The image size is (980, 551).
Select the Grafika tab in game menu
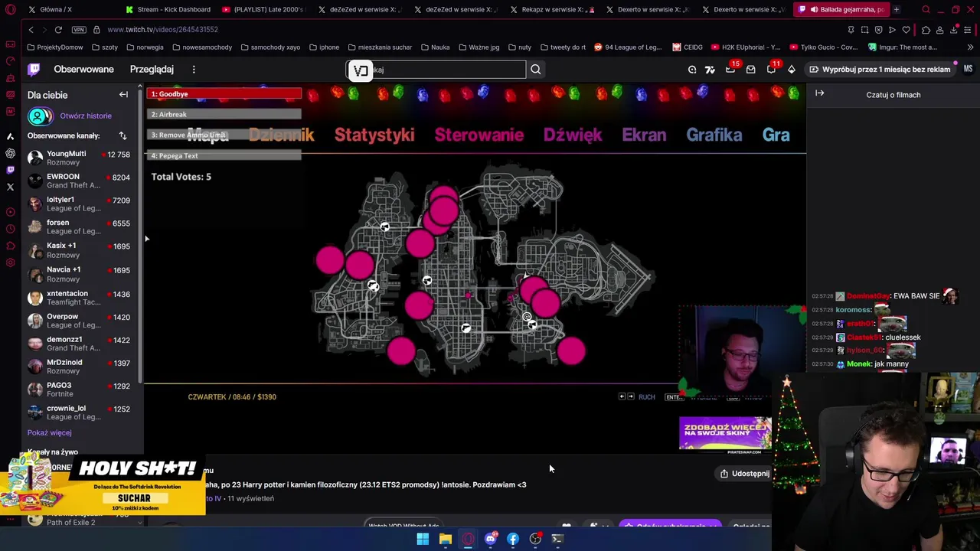click(714, 135)
